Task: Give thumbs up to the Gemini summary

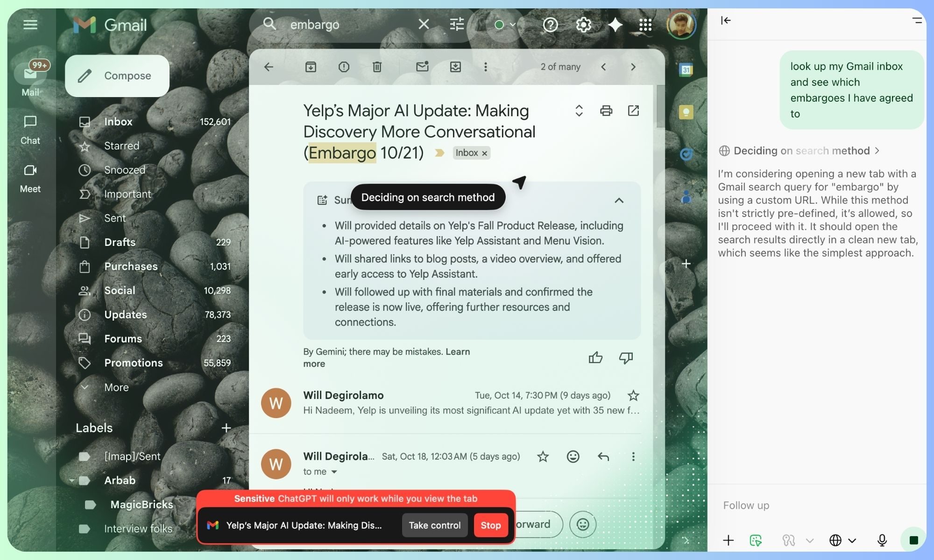Action: [595, 358]
